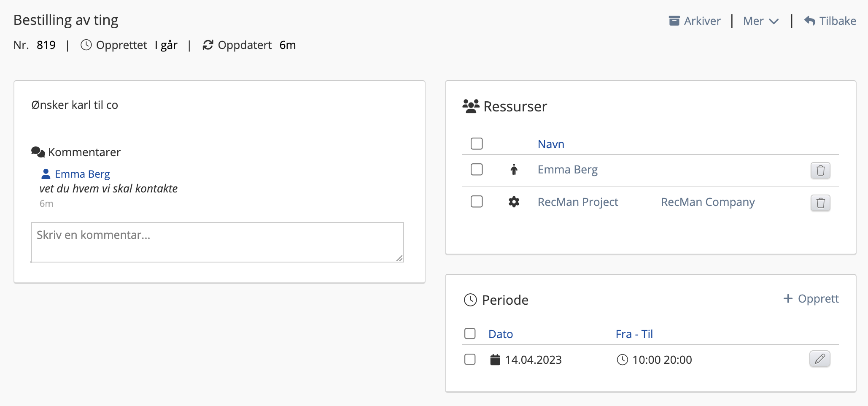Check the RecMan Project row checkbox

click(477, 202)
